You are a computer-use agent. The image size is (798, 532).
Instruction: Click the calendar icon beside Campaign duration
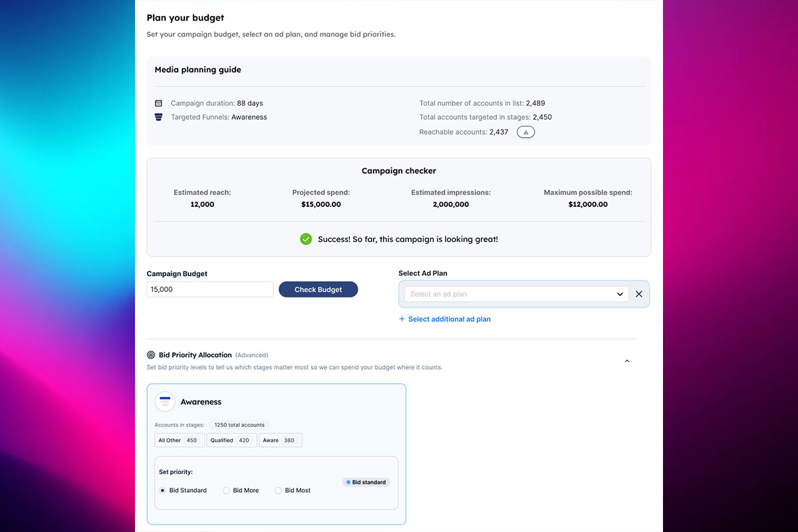click(x=158, y=104)
